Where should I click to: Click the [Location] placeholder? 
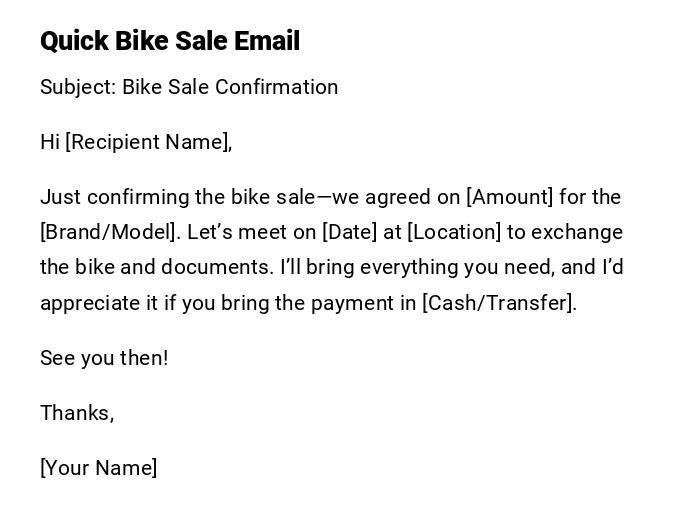[x=454, y=232]
